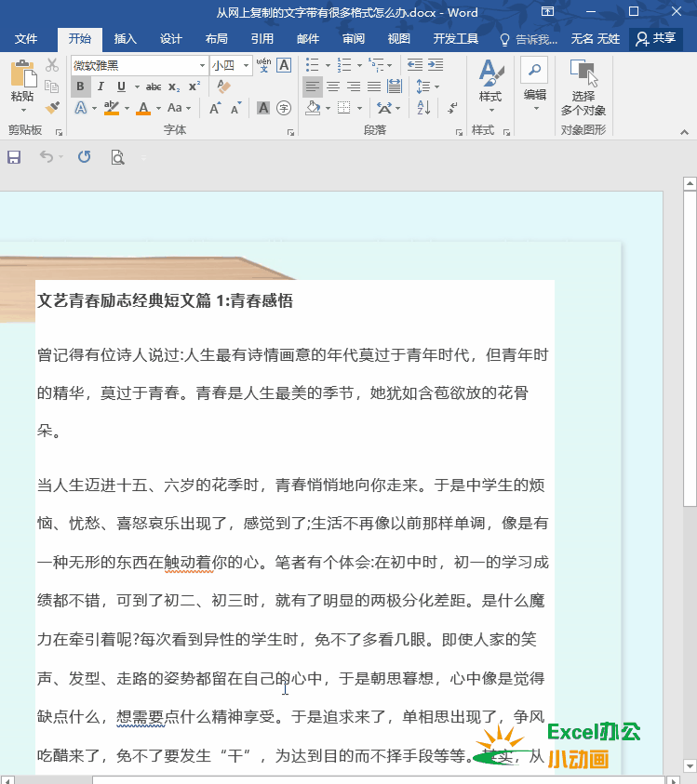
Task: Switch to the Design (设计) tab
Action: coord(170,39)
